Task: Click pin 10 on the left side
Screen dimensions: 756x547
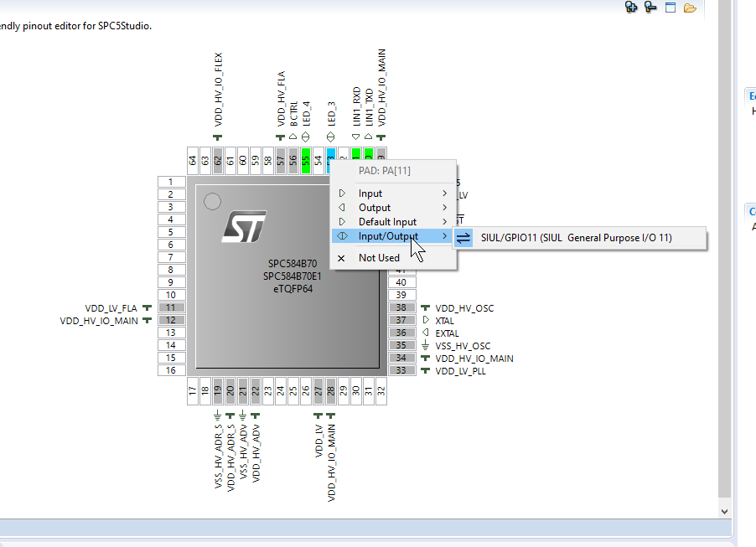Action: click(171, 295)
